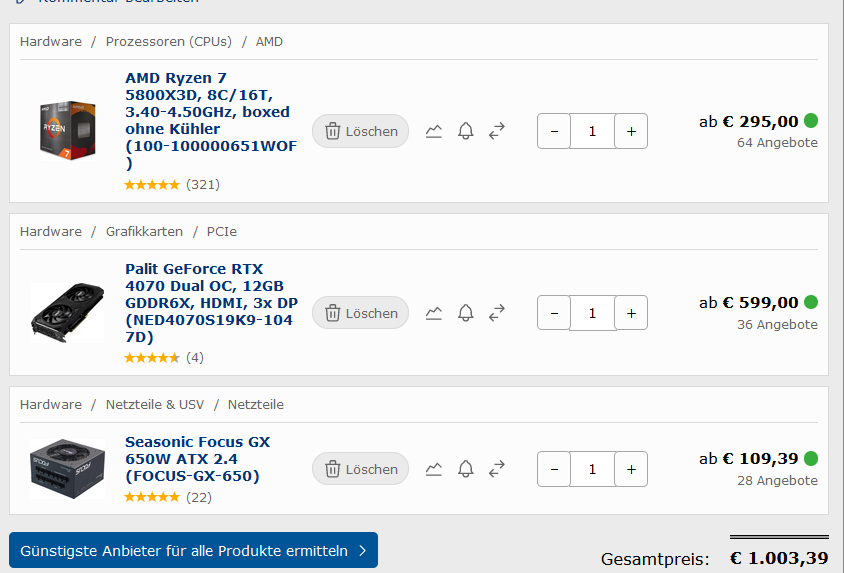Open Grafikkarten breadcrumb category
This screenshot has width=844, height=573.
[144, 231]
